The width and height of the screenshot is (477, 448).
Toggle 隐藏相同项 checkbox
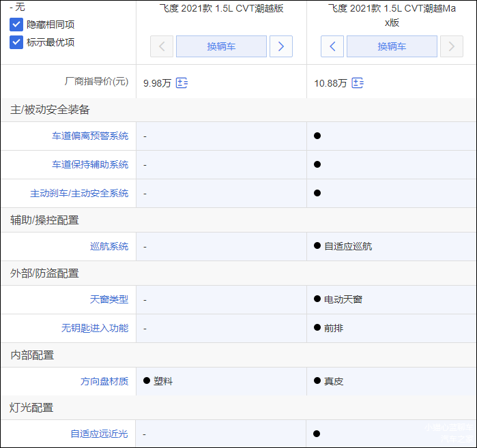16,25
